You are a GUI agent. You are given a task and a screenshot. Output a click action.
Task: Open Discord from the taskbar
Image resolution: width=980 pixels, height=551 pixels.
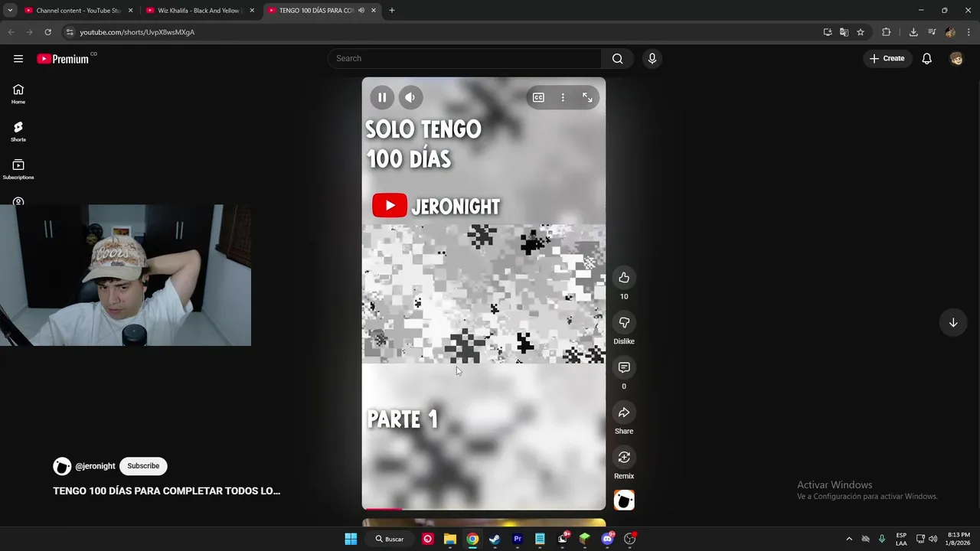(608, 539)
